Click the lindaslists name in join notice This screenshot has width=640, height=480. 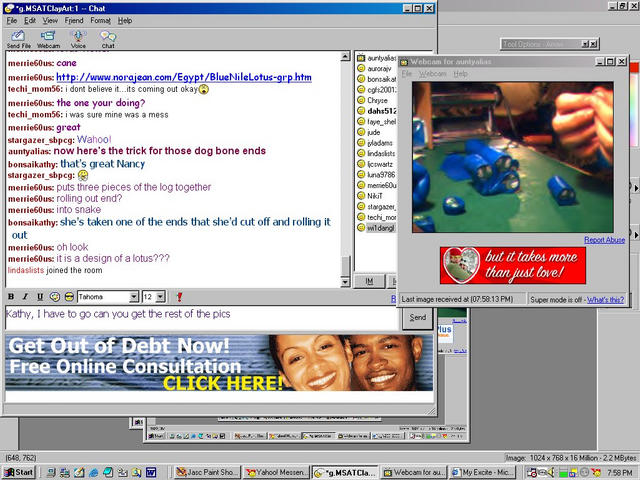click(x=26, y=270)
